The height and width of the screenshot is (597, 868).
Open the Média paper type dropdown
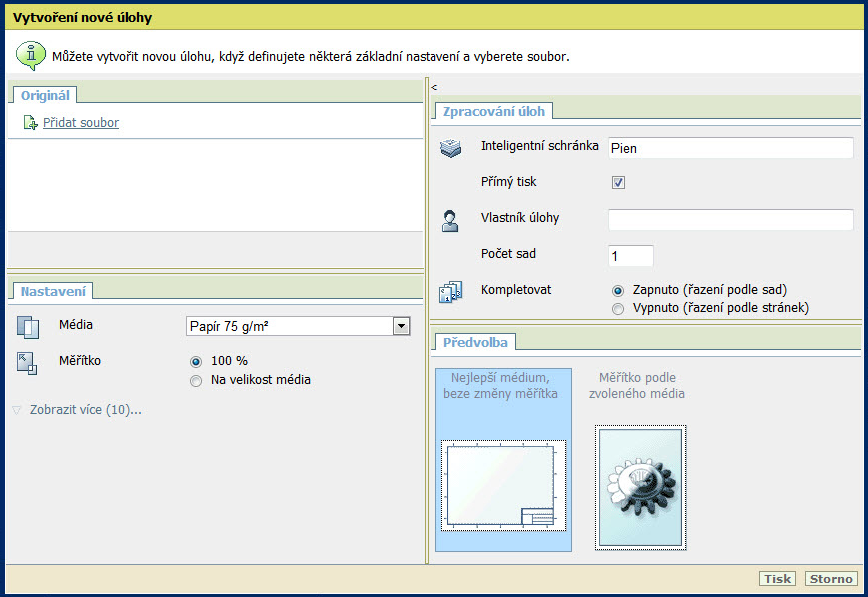(x=401, y=326)
